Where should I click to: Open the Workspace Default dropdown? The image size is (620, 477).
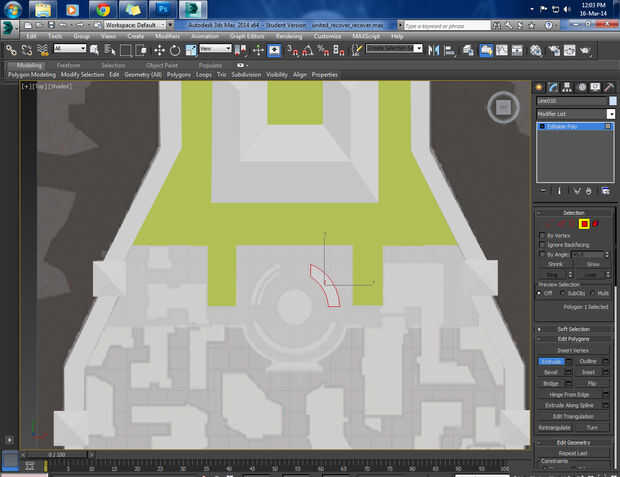[135, 25]
